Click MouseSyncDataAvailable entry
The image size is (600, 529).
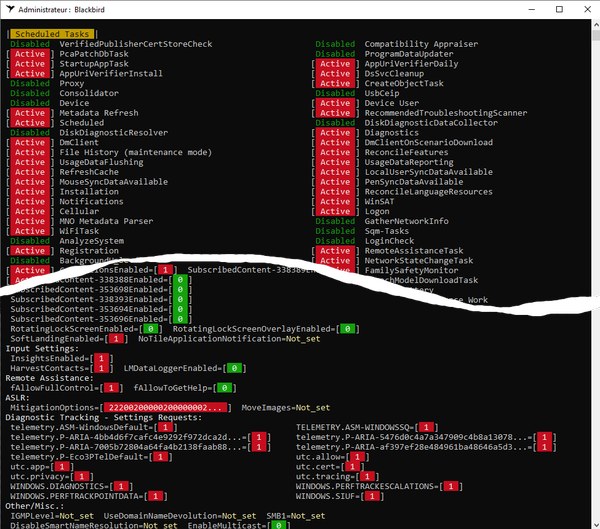(x=113, y=182)
